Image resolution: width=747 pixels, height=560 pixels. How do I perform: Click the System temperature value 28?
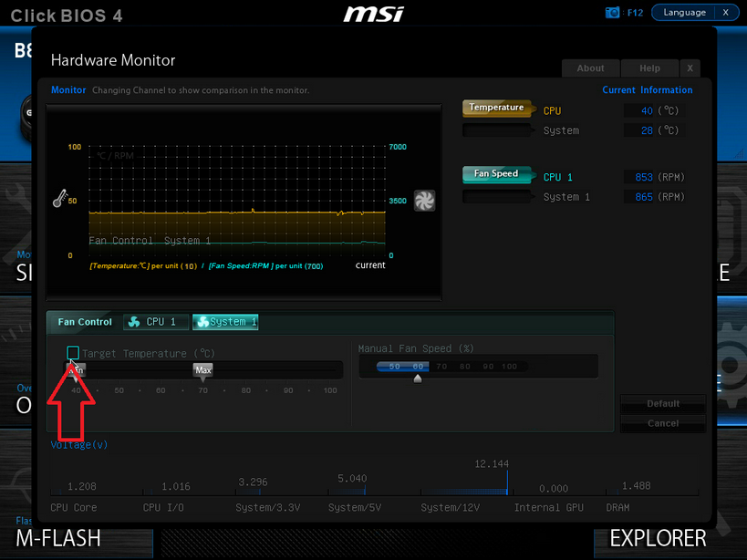[x=647, y=130]
